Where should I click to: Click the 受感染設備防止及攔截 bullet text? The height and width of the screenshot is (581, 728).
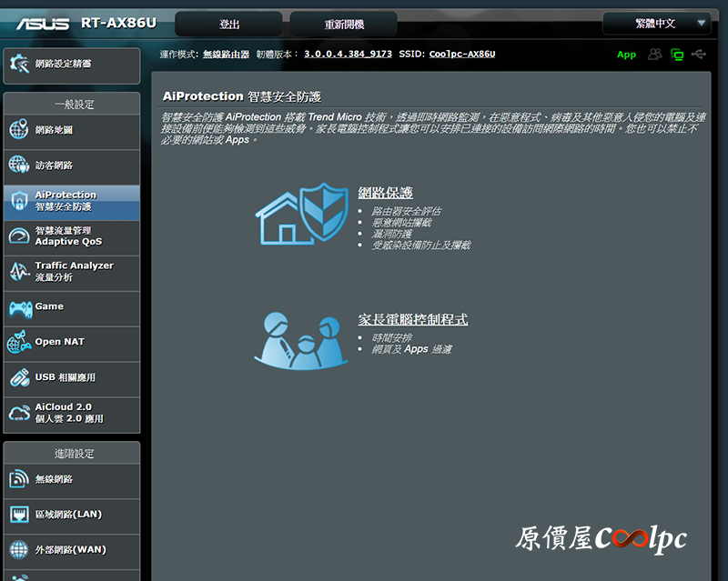pyautogui.click(x=421, y=245)
